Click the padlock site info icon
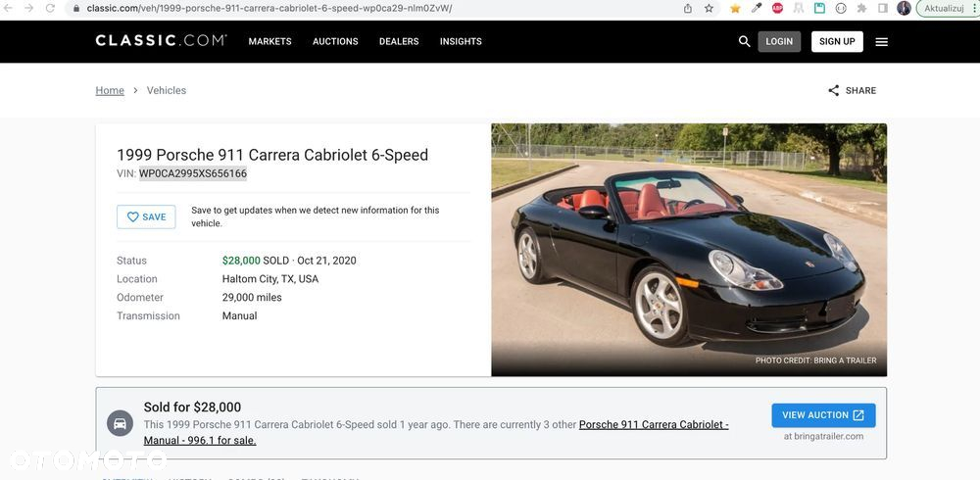Image resolution: width=980 pixels, height=480 pixels. pos(76,8)
